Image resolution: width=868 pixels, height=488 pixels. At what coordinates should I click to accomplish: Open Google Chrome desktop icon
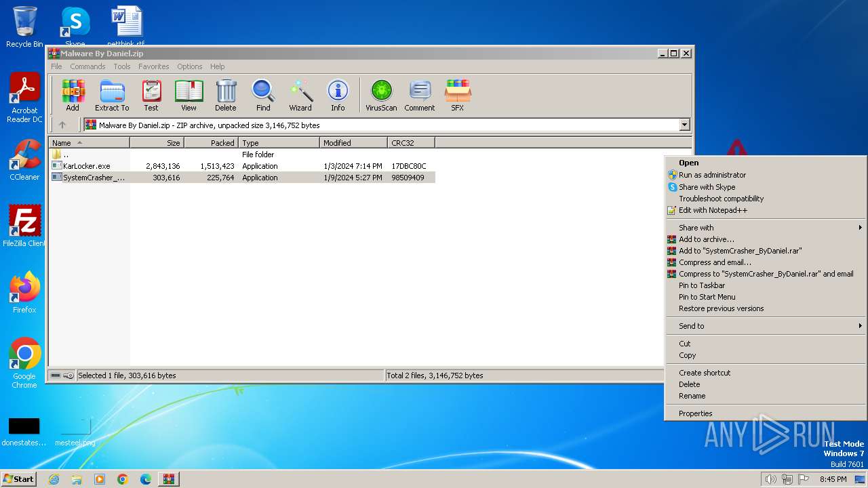pyautogui.click(x=24, y=363)
